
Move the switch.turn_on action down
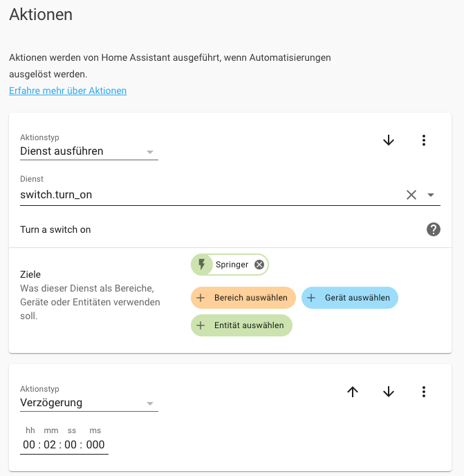pyautogui.click(x=389, y=140)
